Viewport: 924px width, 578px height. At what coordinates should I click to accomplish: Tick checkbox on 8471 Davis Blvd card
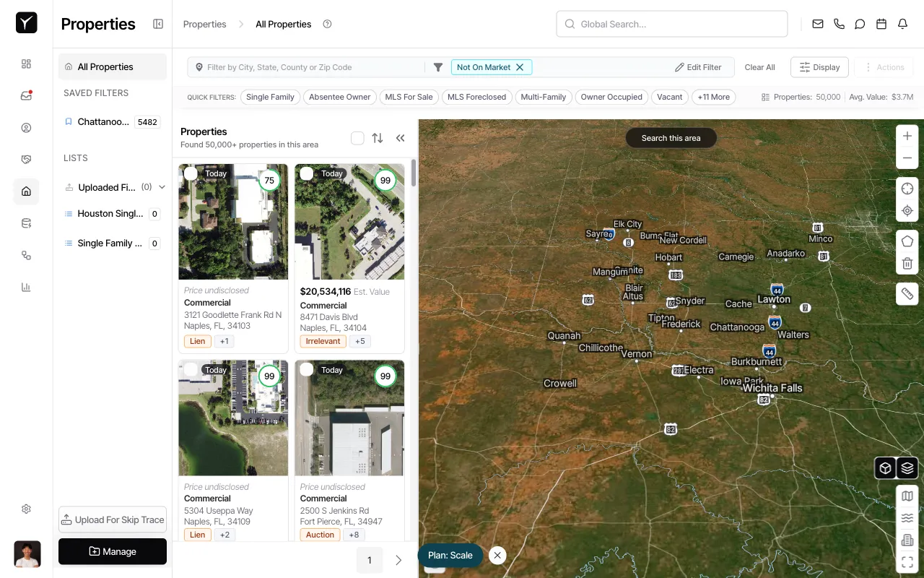point(307,173)
